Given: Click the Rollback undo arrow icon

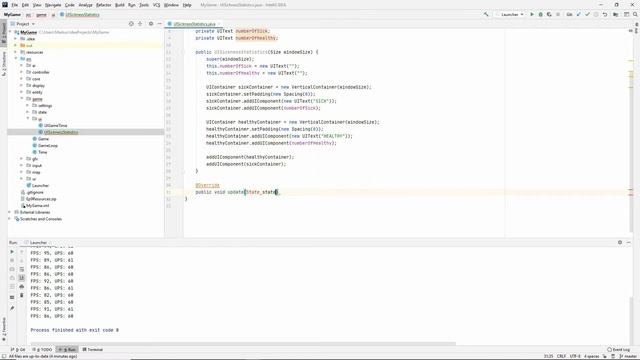Looking at the screenshot, I should (605, 14).
